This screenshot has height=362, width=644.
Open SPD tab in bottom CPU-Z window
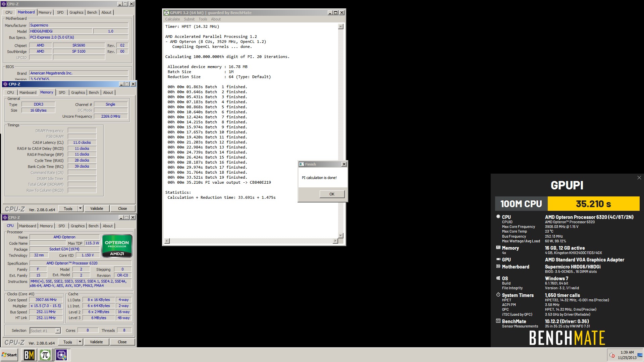tap(62, 226)
